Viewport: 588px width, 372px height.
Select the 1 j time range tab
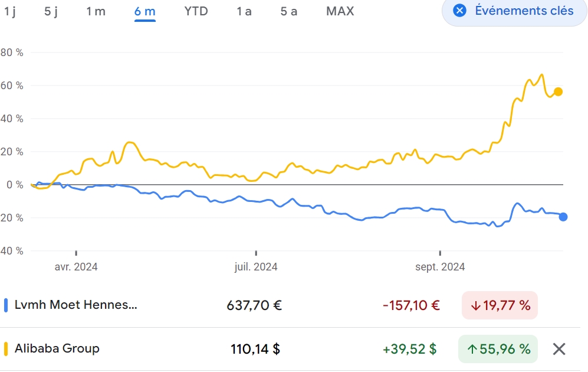10,11
